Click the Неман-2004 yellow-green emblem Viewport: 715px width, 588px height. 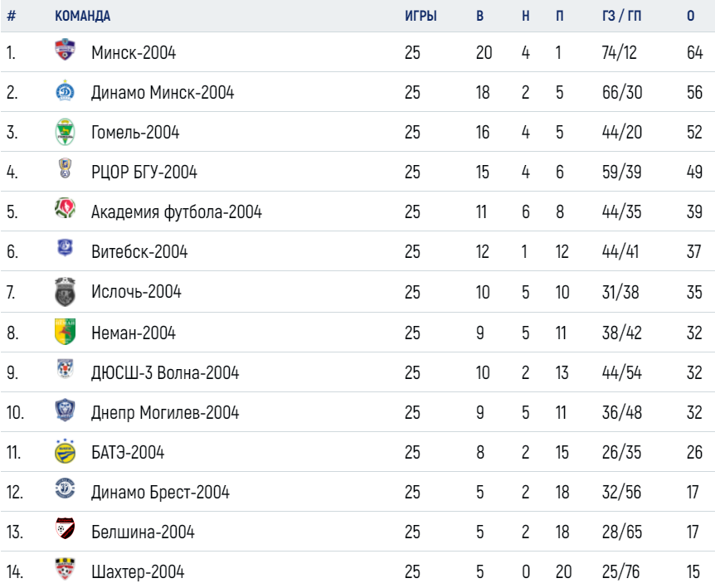(65, 332)
